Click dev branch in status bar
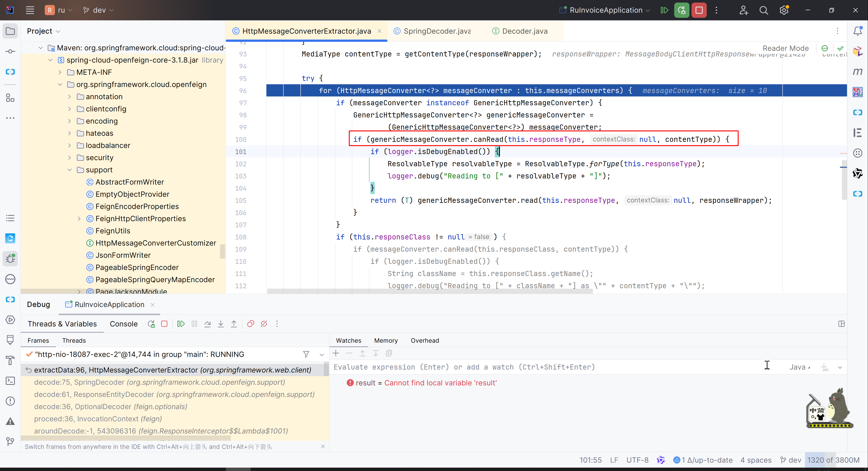 790,460
